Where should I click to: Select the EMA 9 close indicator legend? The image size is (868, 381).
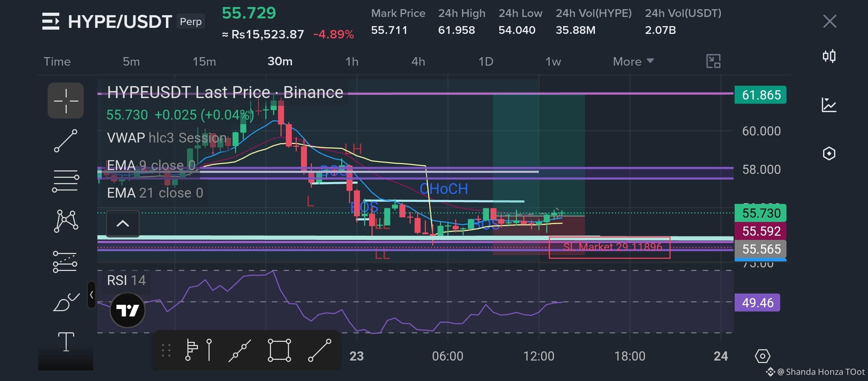[x=151, y=165]
